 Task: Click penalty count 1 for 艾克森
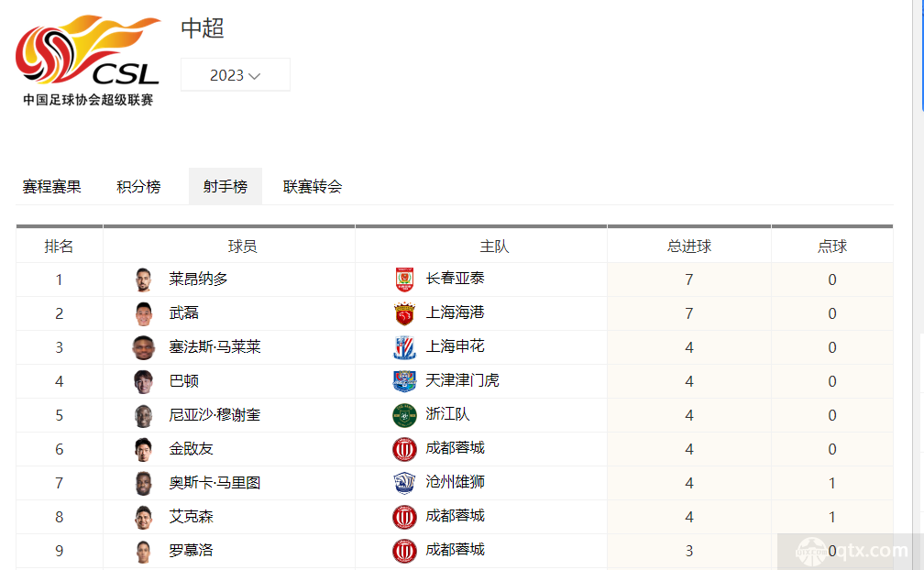(832, 517)
